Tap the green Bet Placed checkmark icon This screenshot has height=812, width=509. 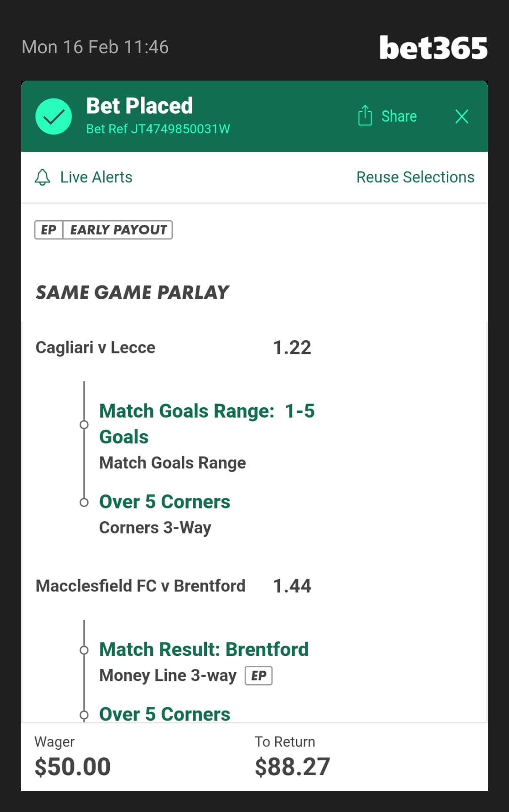54,116
